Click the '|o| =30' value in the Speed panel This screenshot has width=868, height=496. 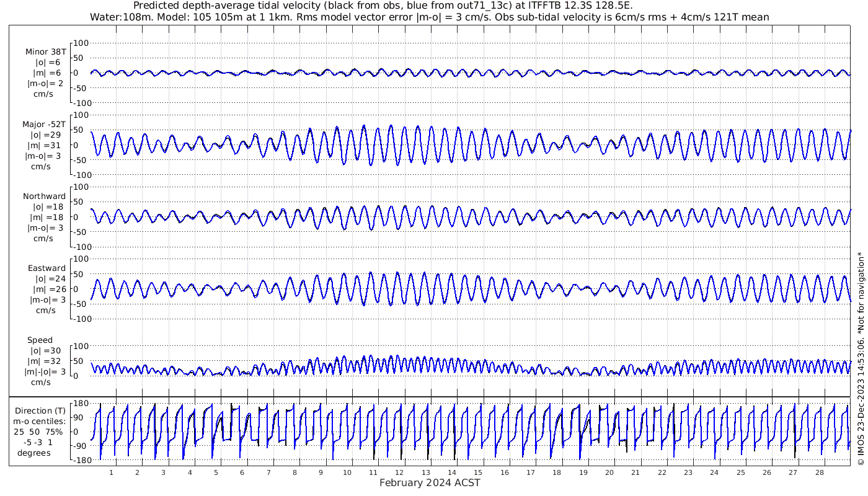pyautogui.click(x=46, y=351)
